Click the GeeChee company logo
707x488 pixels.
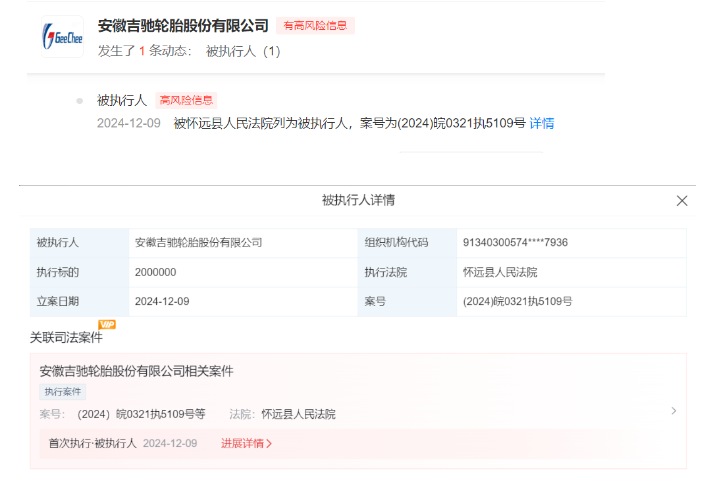[63, 37]
